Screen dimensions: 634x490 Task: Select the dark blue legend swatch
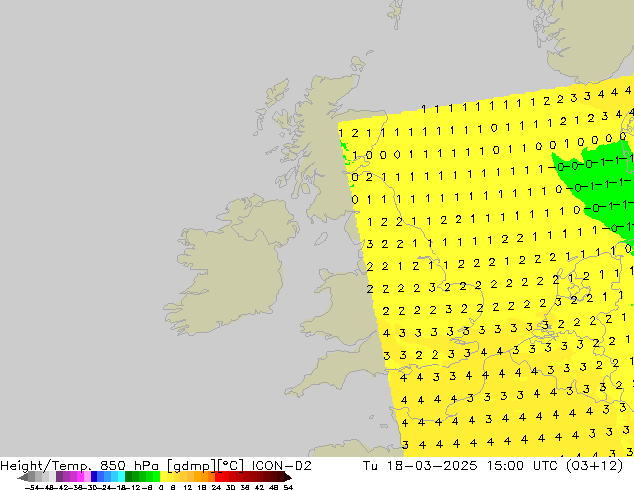click(94, 477)
